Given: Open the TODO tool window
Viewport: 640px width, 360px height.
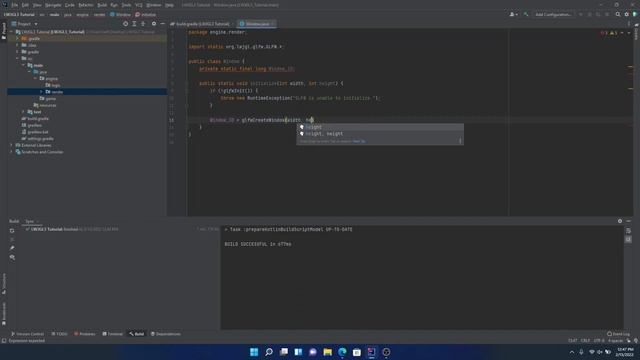Looking at the screenshot, I should (x=60, y=334).
